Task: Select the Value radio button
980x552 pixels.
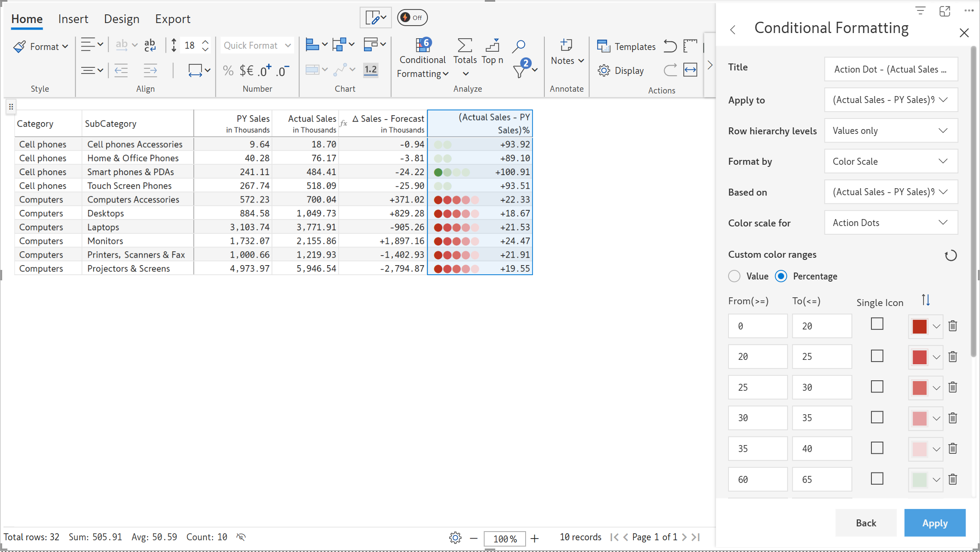Action: (734, 276)
